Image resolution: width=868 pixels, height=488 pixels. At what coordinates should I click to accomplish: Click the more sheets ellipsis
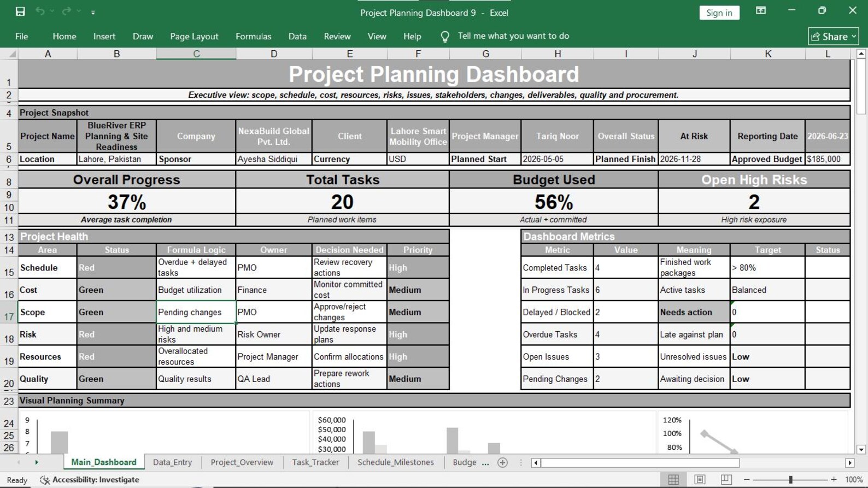485,463
